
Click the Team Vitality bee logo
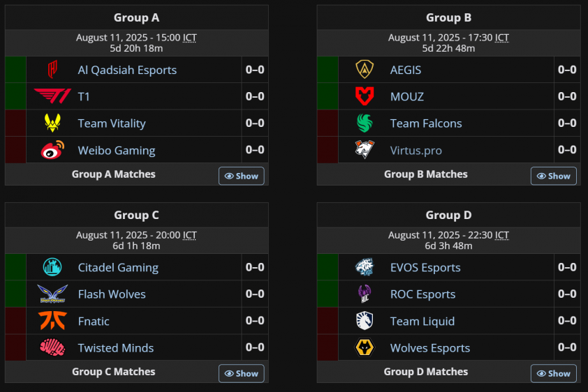click(x=52, y=123)
